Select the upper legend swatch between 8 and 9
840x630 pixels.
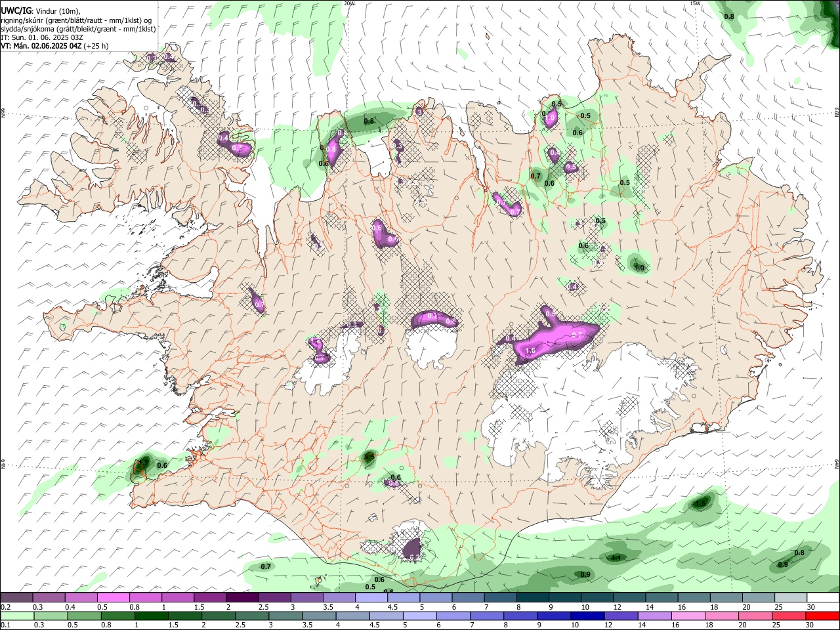(x=532, y=598)
